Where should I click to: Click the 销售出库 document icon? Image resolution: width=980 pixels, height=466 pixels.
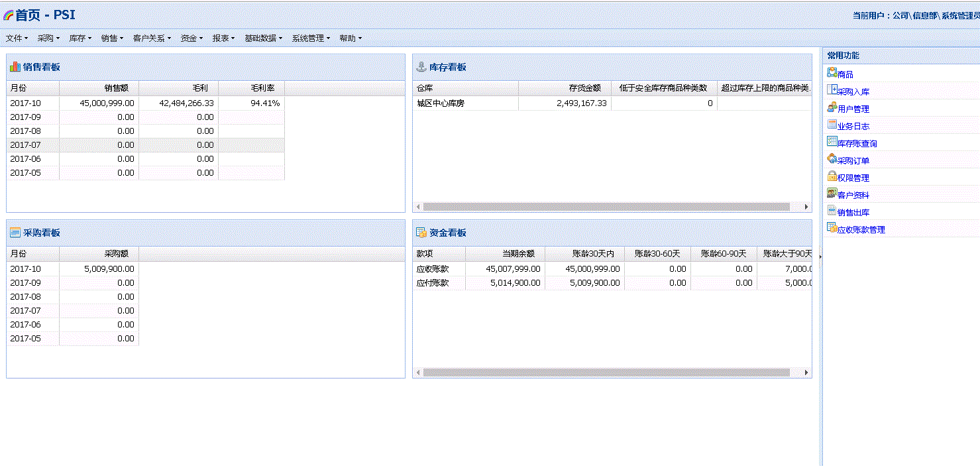click(x=832, y=210)
